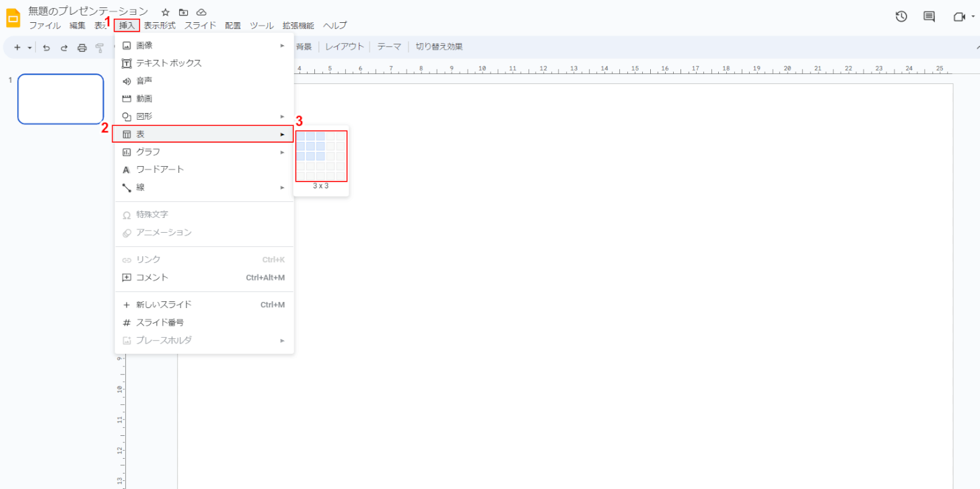Choose 新しいスライド from the insert menu
Image resolution: width=980 pixels, height=489 pixels.
[204, 305]
